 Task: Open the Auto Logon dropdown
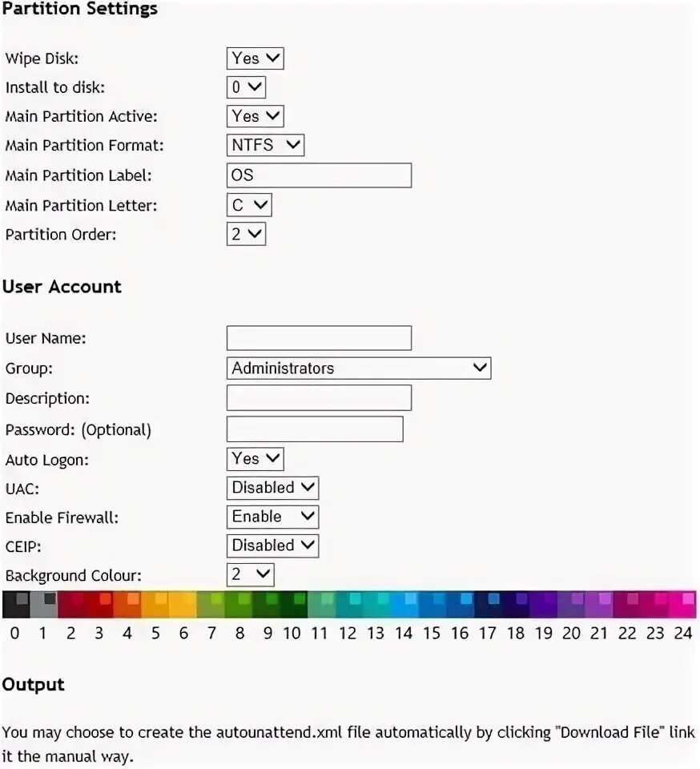click(255, 459)
